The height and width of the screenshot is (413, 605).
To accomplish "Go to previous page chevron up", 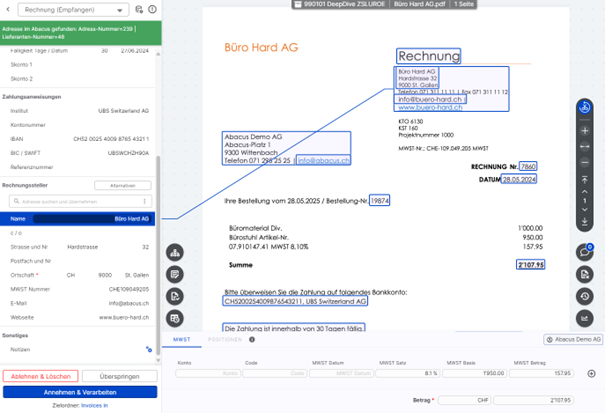I will click(x=585, y=191).
